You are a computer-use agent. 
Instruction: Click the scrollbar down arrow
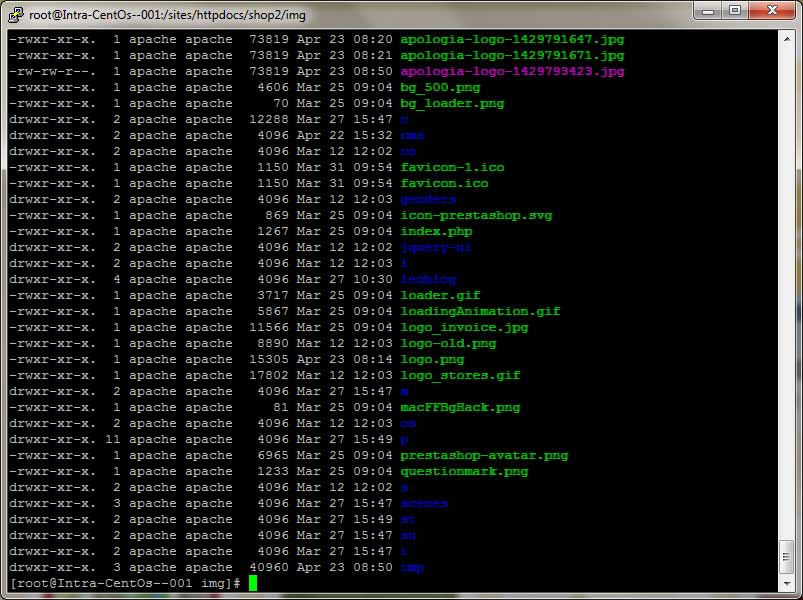click(787, 583)
